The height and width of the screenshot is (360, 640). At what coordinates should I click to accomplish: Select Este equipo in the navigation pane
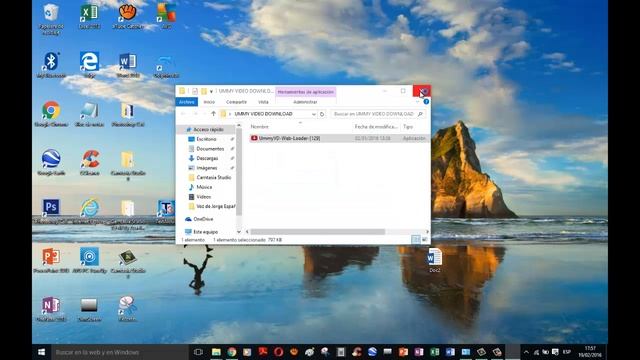pyautogui.click(x=205, y=232)
